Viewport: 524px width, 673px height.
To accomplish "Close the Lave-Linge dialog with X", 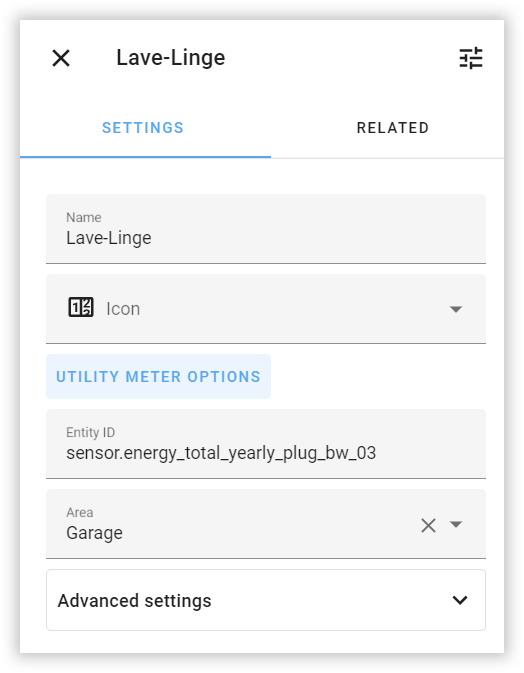I will 61,58.
